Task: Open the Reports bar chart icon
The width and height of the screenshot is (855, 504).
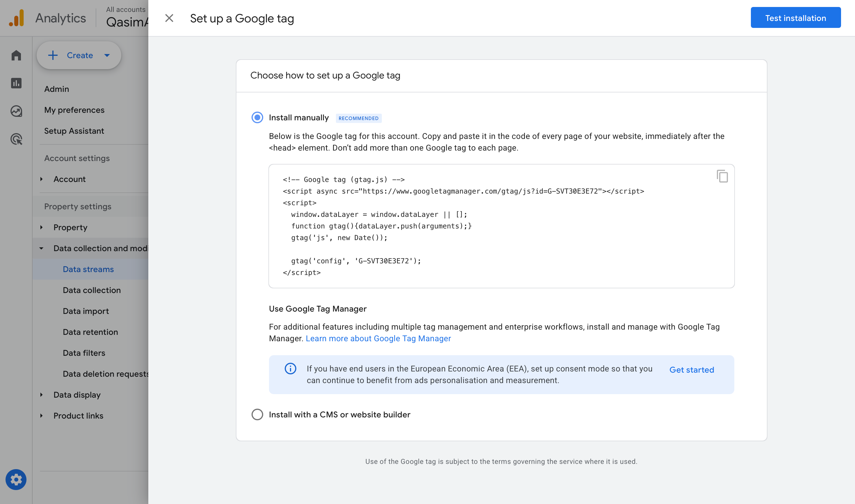Action: 16,83
